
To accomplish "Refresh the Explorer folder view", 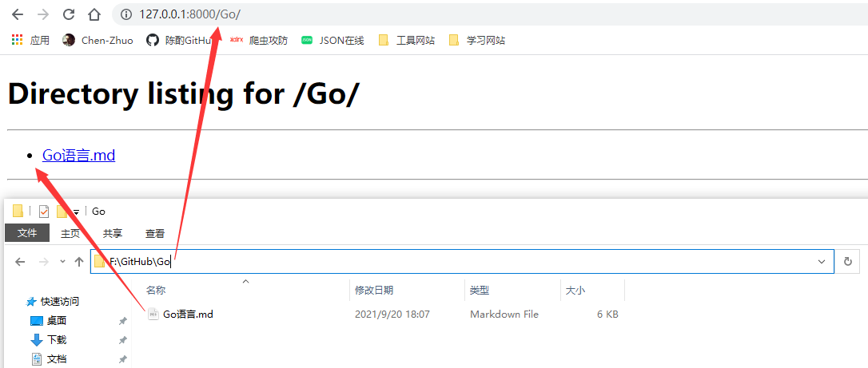I will (847, 262).
